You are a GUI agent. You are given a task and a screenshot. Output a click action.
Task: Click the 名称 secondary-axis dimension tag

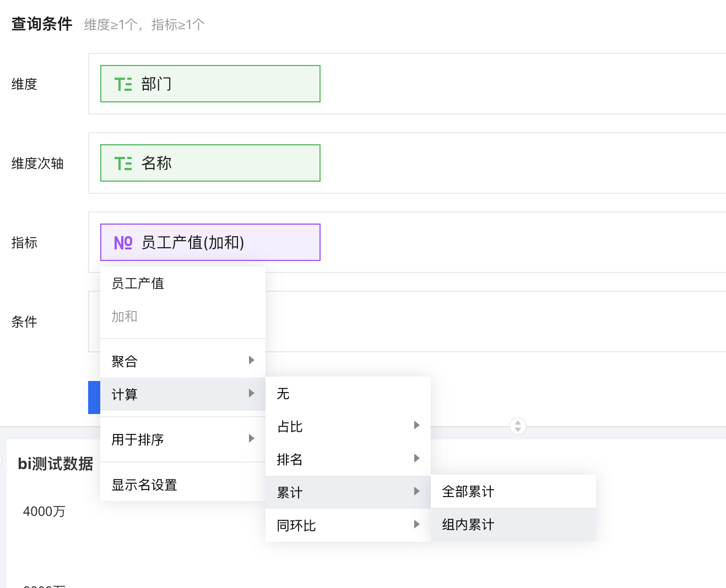coord(210,163)
